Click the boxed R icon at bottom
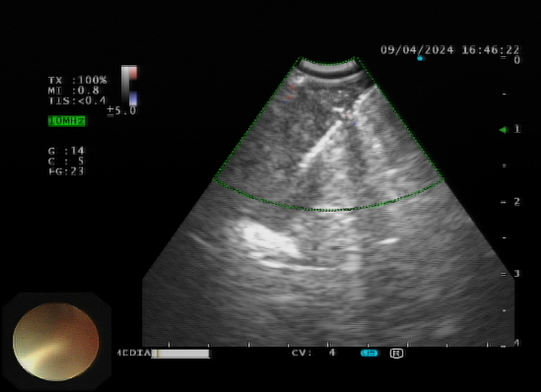The width and height of the screenshot is (541, 392). click(396, 353)
